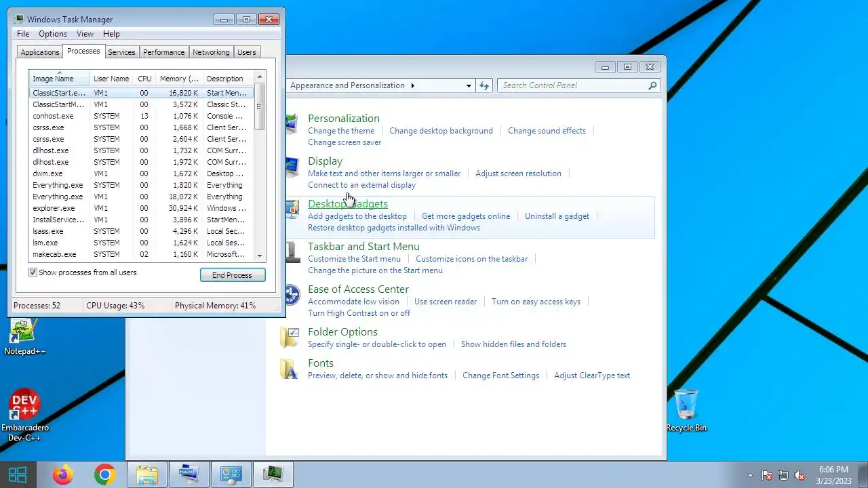Click Adjust ClearType text link
868x488 pixels.
point(592,375)
